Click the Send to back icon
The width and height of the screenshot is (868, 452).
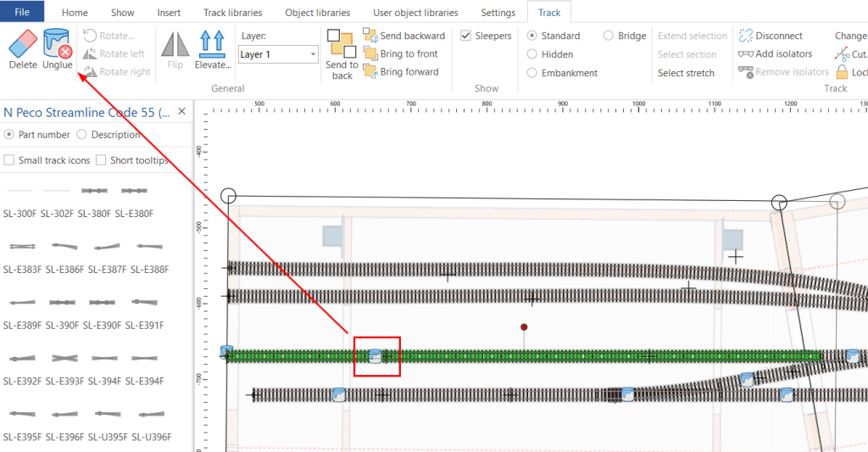pyautogui.click(x=341, y=43)
